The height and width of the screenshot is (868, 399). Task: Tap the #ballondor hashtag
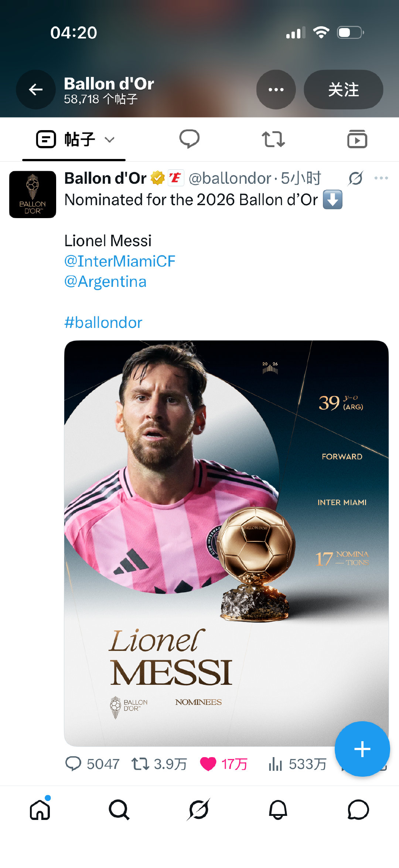[x=103, y=323]
